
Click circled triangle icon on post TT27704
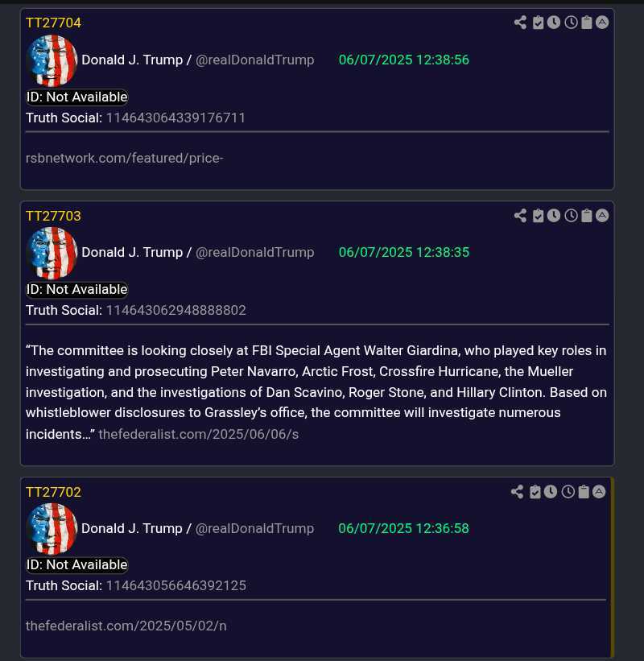602,22
